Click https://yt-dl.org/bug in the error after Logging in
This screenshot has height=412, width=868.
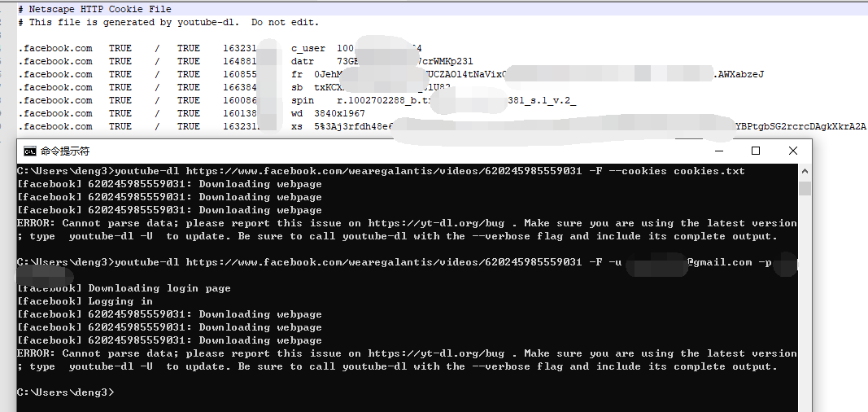tap(436, 354)
